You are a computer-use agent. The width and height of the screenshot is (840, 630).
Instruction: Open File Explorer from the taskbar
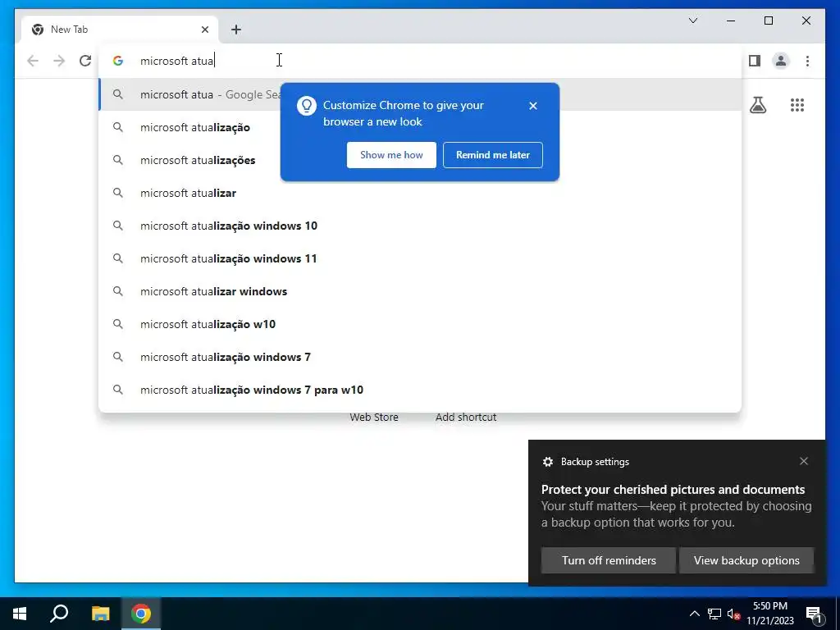pyautogui.click(x=100, y=614)
